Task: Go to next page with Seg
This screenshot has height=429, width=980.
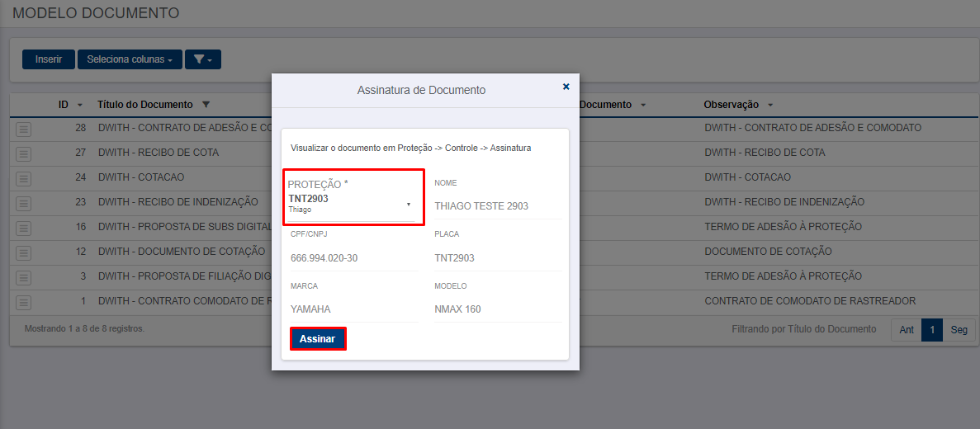Action: click(959, 330)
